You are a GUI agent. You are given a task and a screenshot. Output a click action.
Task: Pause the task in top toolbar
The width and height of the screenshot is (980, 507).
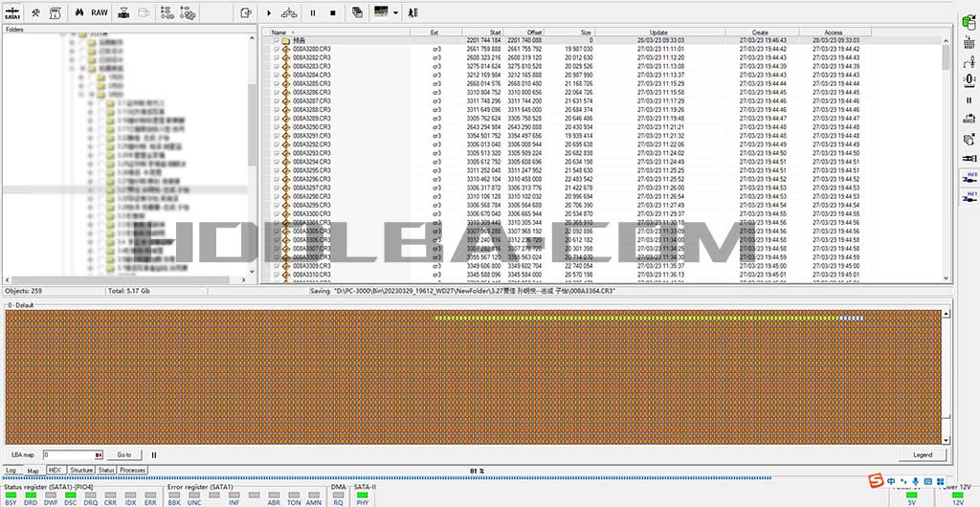coord(313,12)
